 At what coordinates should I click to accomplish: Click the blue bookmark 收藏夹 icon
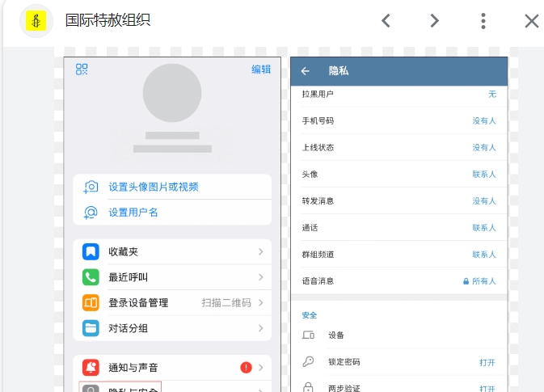91,252
